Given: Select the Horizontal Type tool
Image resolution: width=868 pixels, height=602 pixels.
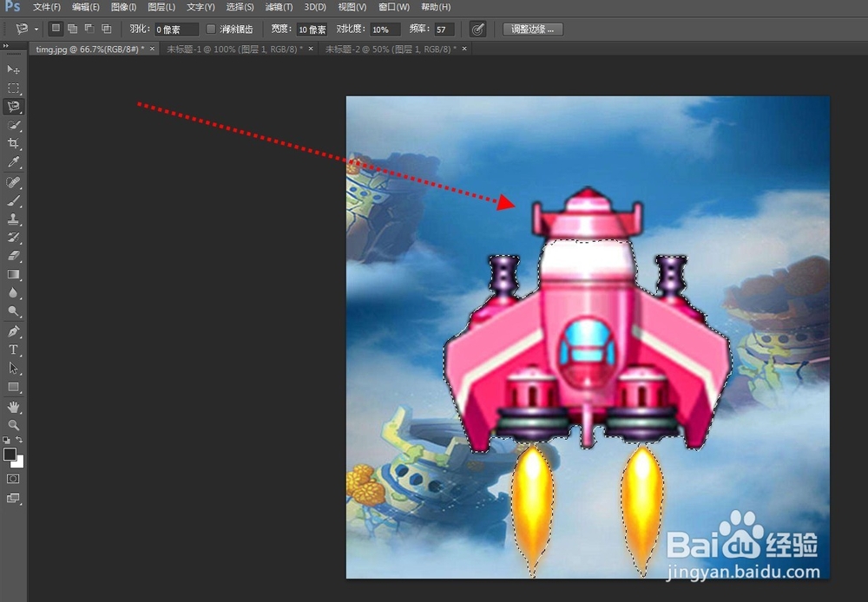Looking at the screenshot, I should point(13,350).
